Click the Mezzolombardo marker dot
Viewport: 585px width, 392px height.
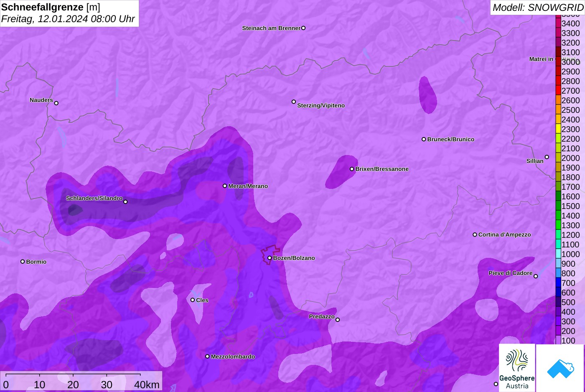207,356
